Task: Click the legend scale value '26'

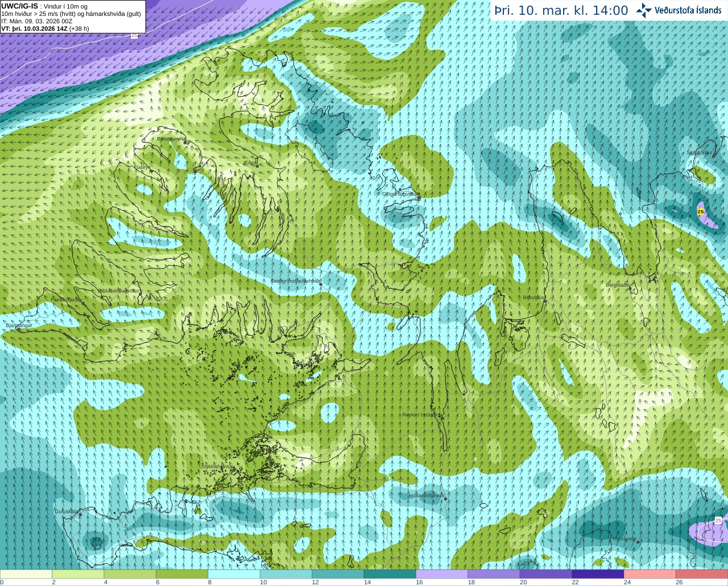Action: point(679,582)
